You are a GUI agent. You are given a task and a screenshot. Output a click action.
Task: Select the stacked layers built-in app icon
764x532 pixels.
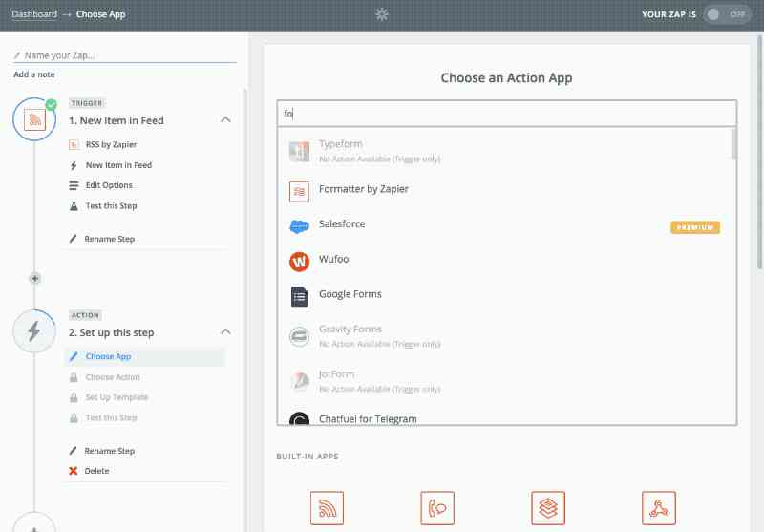click(x=548, y=508)
